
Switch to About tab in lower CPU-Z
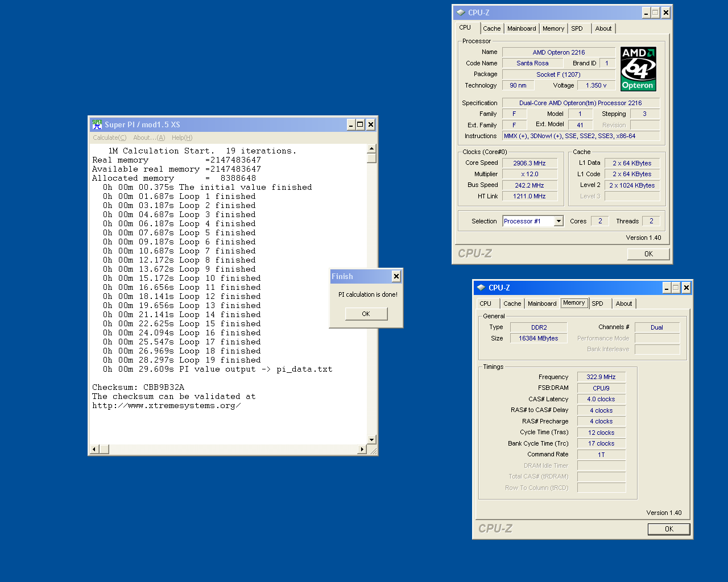[624, 304]
